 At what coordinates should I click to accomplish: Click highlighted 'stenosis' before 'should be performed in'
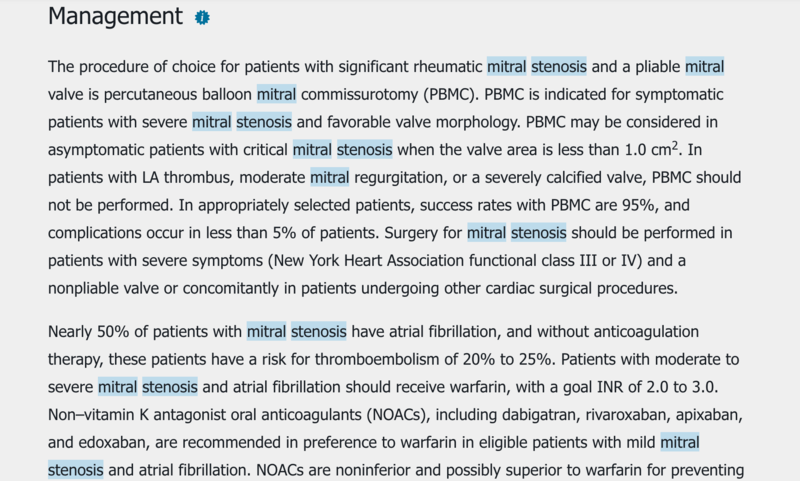(x=539, y=233)
